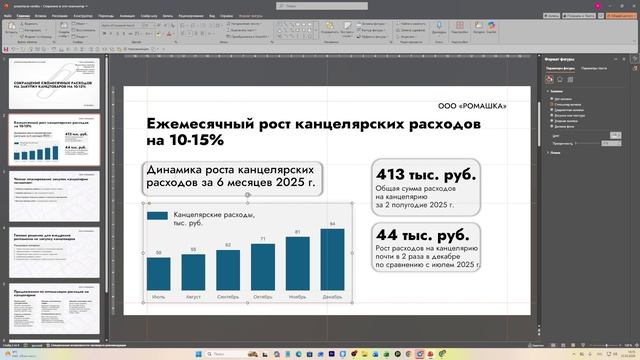The height and width of the screenshot is (360, 640).
Task: Switch to the Анимация ribbon tab
Action: click(x=127, y=16)
